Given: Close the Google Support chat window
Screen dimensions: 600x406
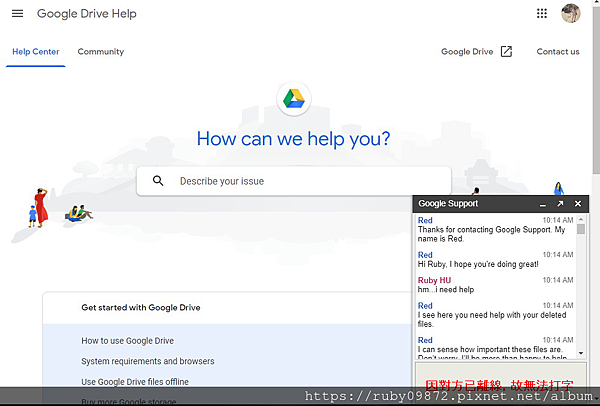Looking at the screenshot, I should tap(578, 204).
